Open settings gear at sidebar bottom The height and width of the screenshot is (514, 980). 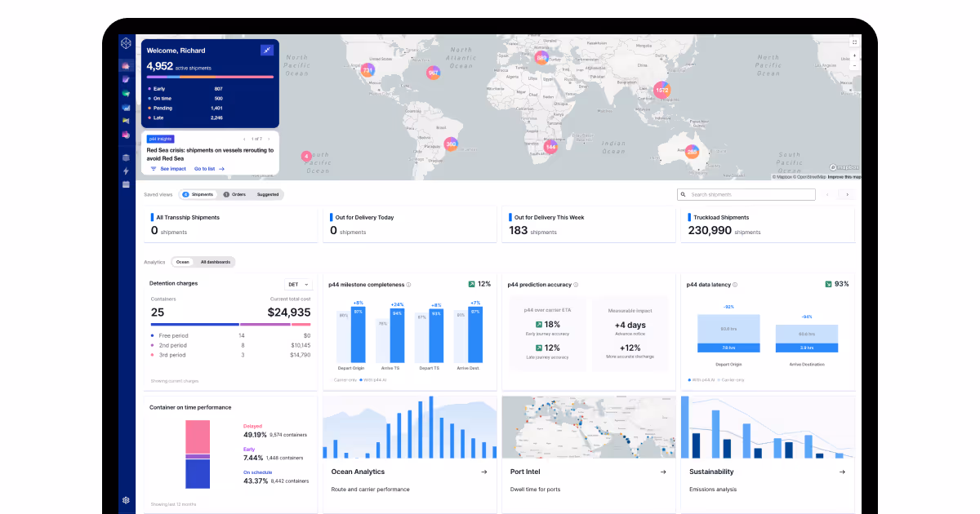126,500
